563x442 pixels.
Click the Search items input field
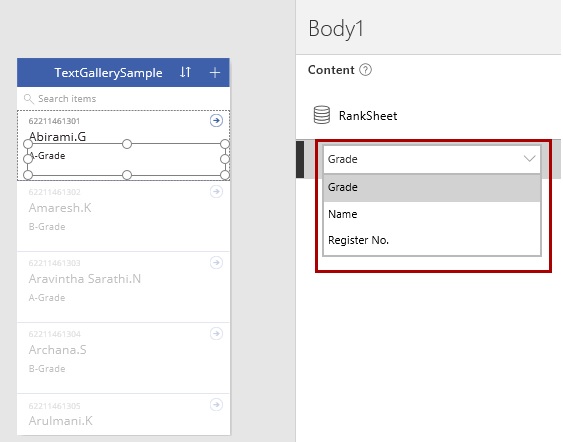pos(123,99)
